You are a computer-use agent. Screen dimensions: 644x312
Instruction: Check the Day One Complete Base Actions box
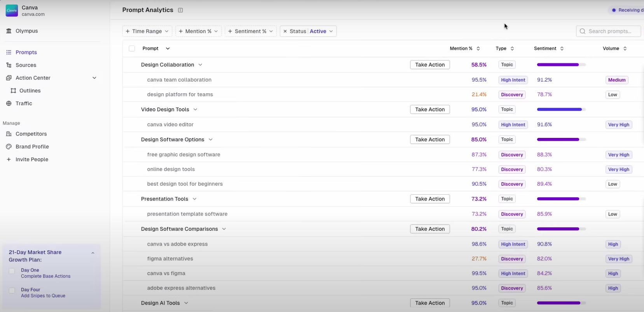click(x=12, y=271)
